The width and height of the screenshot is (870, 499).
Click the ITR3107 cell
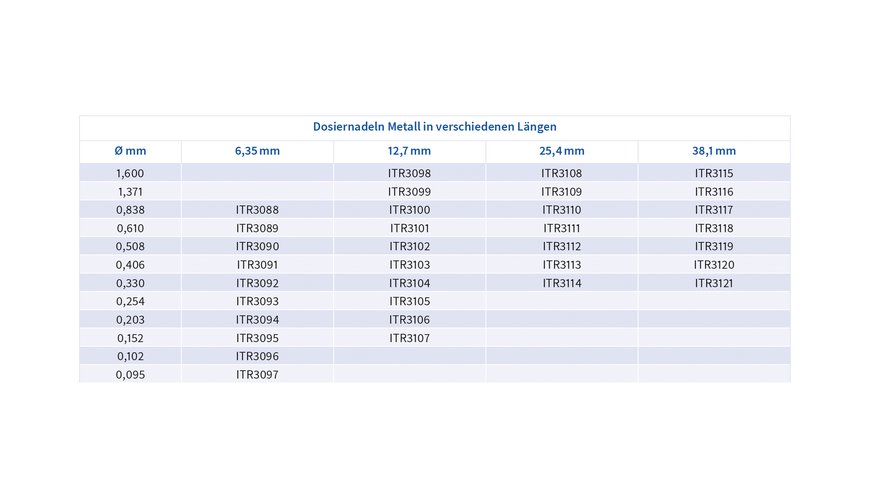pos(409,338)
